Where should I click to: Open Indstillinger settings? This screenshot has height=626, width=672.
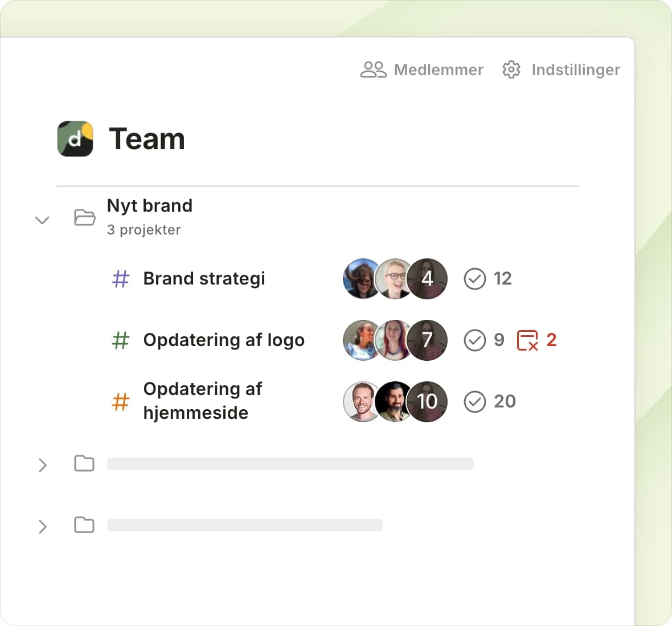click(575, 69)
